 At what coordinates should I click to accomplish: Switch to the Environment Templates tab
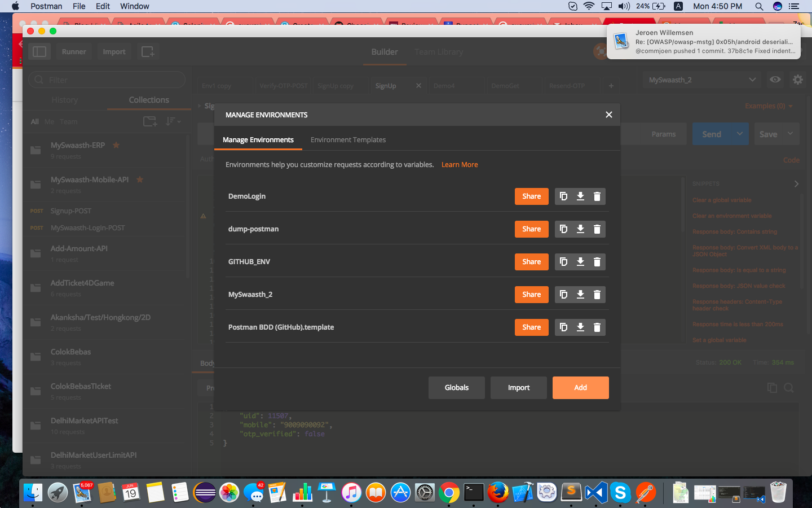pyautogui.click(x=348, y=140)
